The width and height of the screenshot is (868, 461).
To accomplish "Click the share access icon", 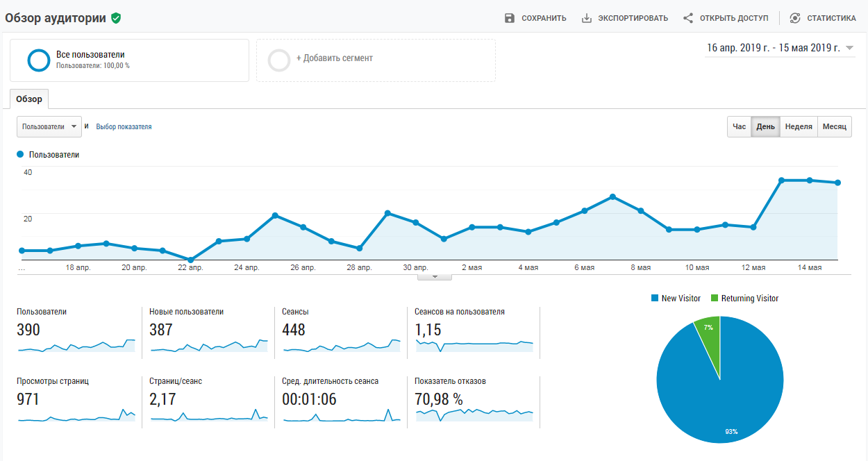I will pos(688,18).
